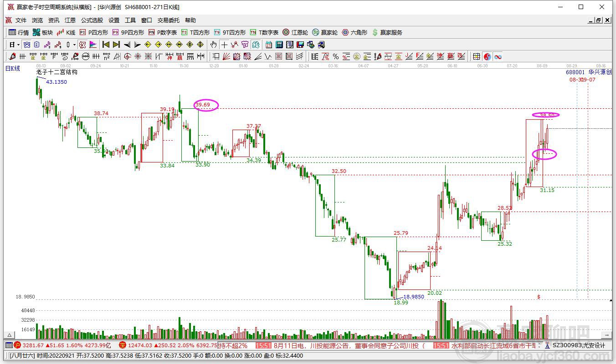This screenshot has height=364, width=616.
Task: Expand the candlestick style dropdown arrow
Action: point(74,45)
